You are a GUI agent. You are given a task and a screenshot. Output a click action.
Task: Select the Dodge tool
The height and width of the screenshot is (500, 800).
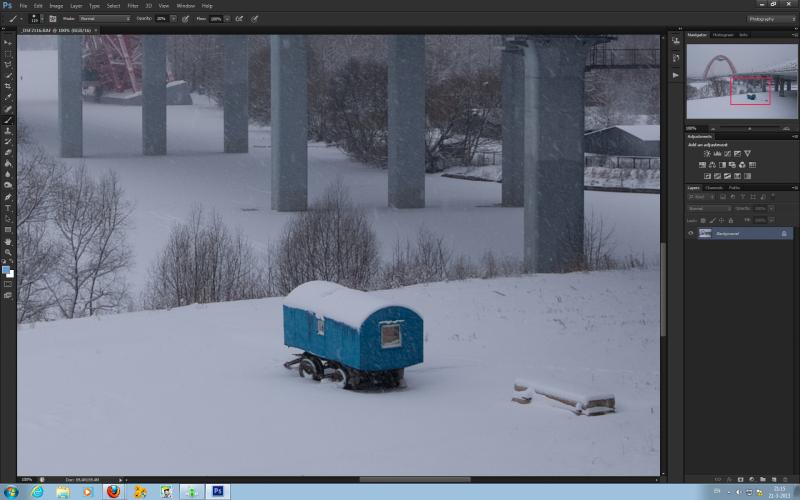(x=8, y=185)
